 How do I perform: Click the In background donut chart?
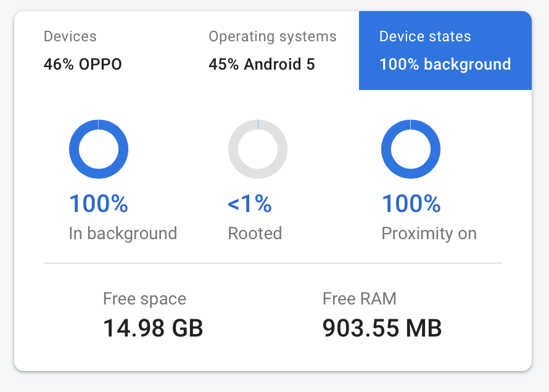(x=99, y=149)
